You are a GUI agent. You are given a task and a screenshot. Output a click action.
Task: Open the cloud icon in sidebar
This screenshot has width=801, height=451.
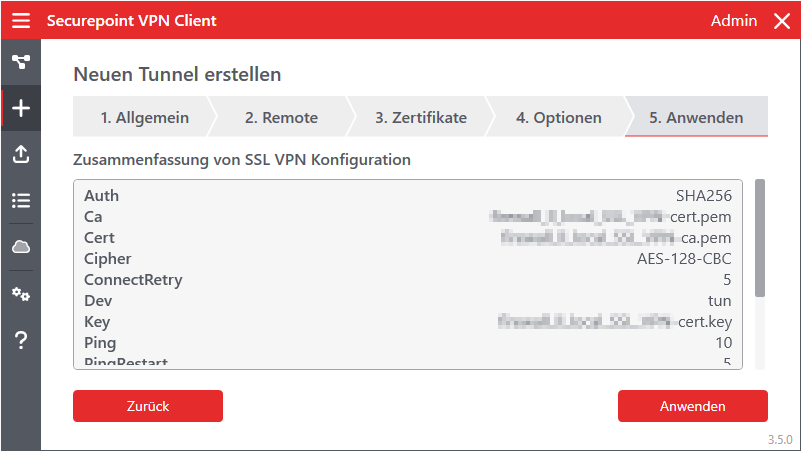pyautogui.click(x=21, y=246)
